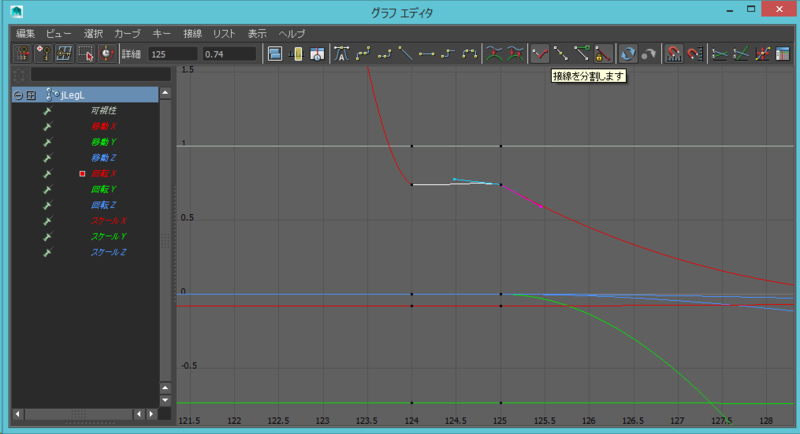
Task: Click the Break Tangents icon
Action: pyautogui.click(x=539, y=54)
